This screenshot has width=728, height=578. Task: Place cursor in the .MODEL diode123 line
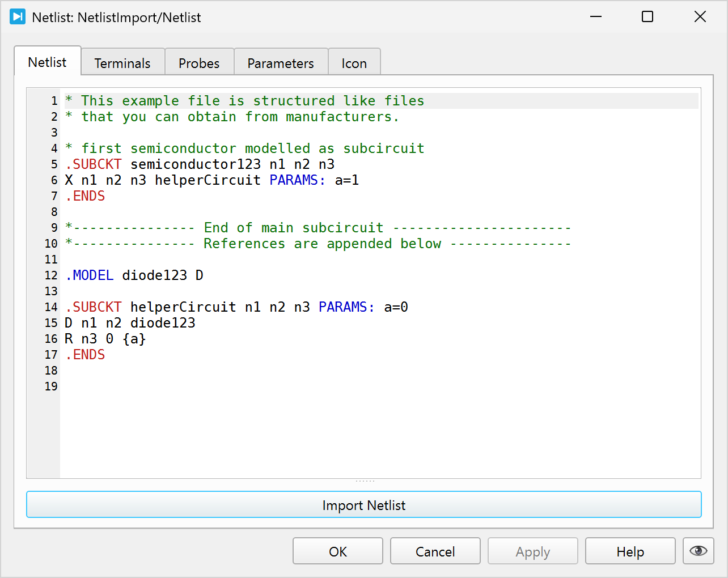(134, 275)
